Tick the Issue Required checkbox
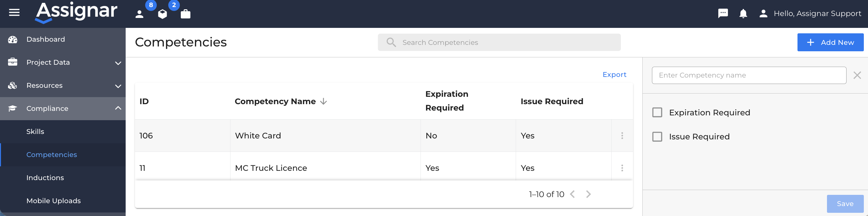Image resolution: width=868 pixels, height=216 pixels. [657, 137]
